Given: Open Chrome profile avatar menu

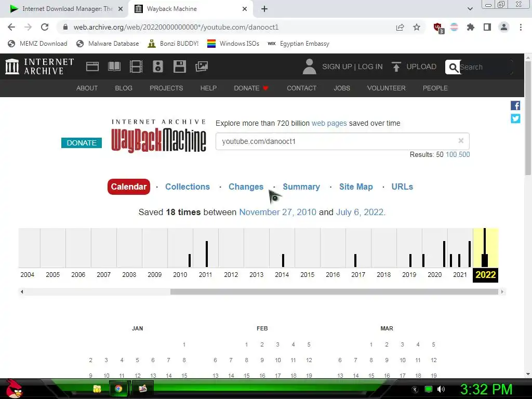Looking at the screenshot, I should click(504, 27).
